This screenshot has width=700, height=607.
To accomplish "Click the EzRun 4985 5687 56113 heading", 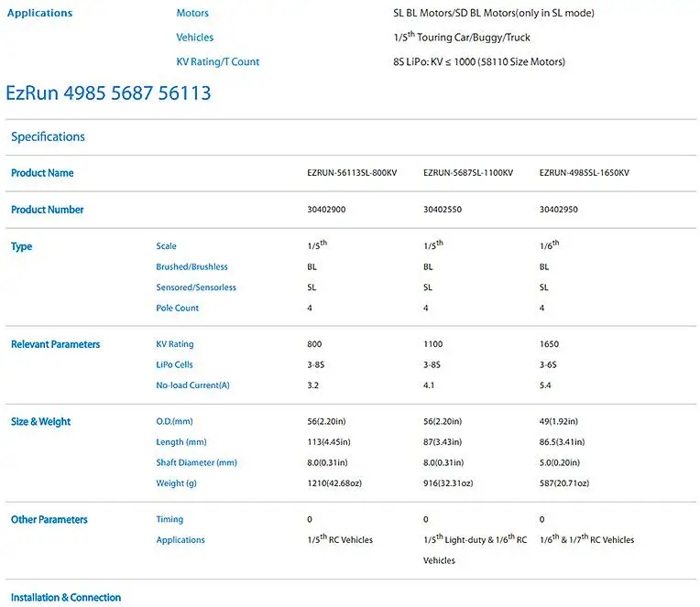I will (x=108, y=92).
